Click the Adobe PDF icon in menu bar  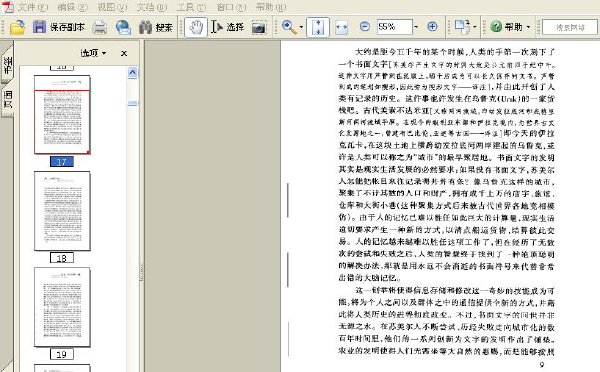coord(8,7)
